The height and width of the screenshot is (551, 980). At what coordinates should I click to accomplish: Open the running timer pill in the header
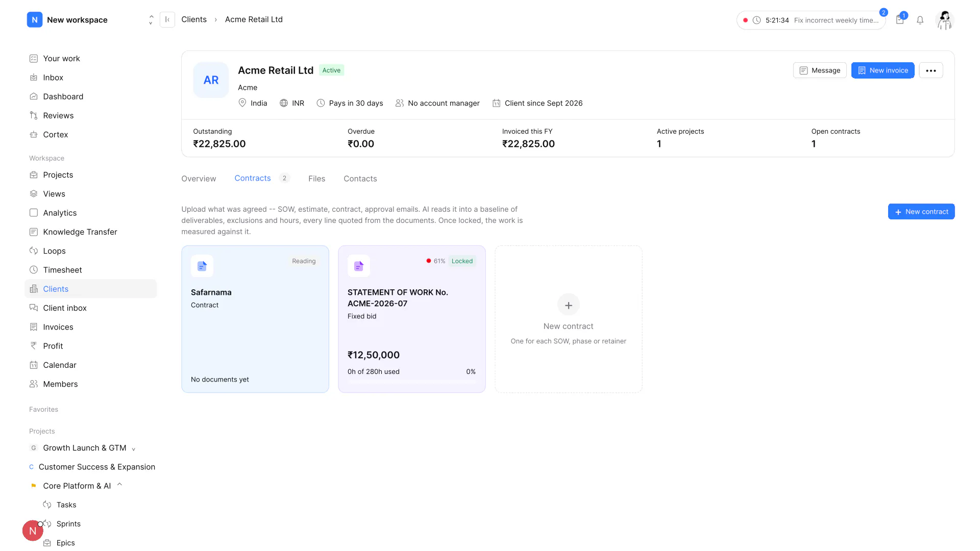[811, 20]
